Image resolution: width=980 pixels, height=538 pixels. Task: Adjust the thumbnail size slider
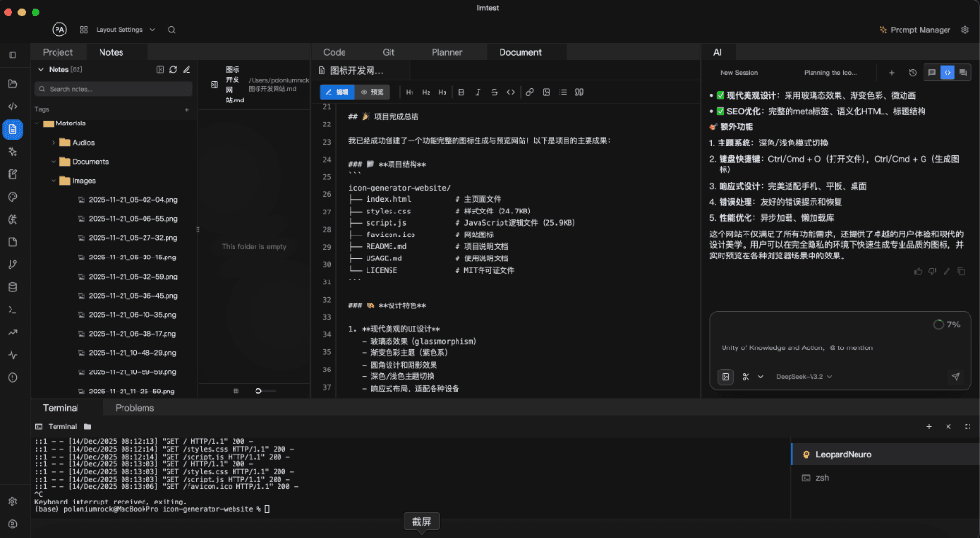pyautogui.click(x=264, y=392)
